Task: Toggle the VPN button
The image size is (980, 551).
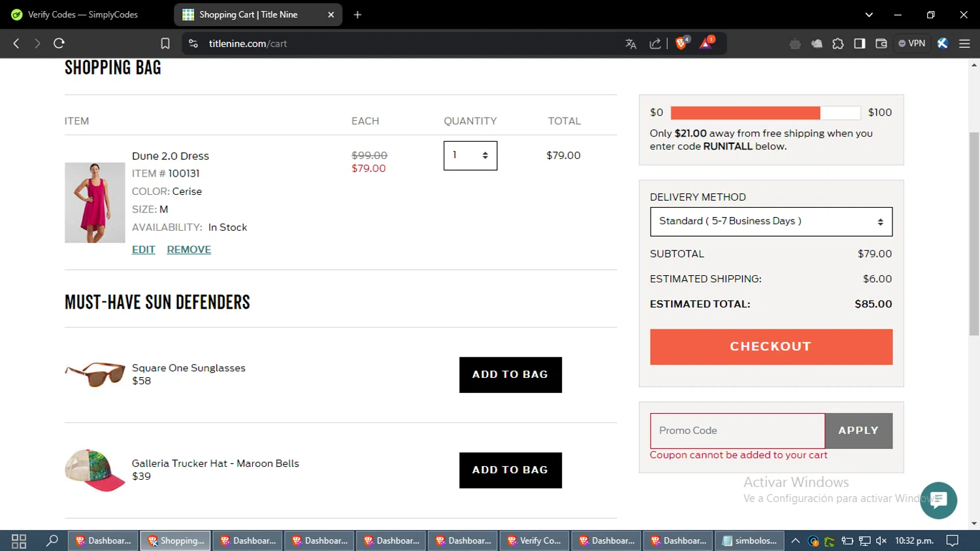Action: pos(912,43)
